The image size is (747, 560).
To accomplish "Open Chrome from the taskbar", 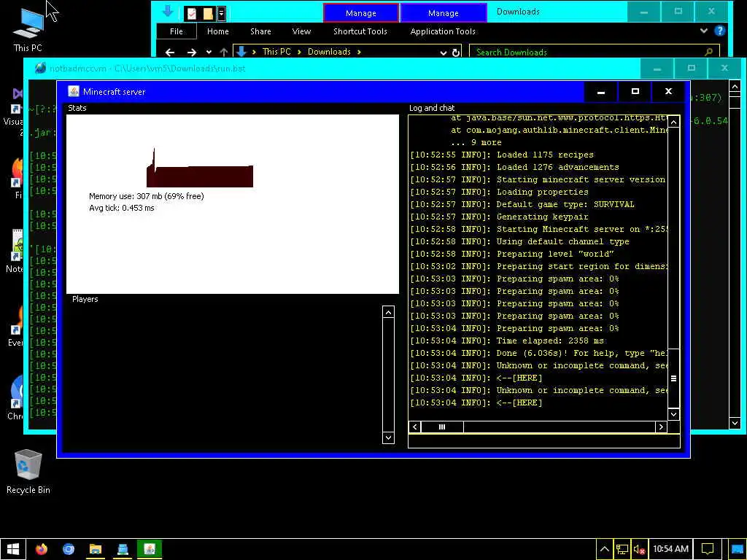I will (69, 549).
